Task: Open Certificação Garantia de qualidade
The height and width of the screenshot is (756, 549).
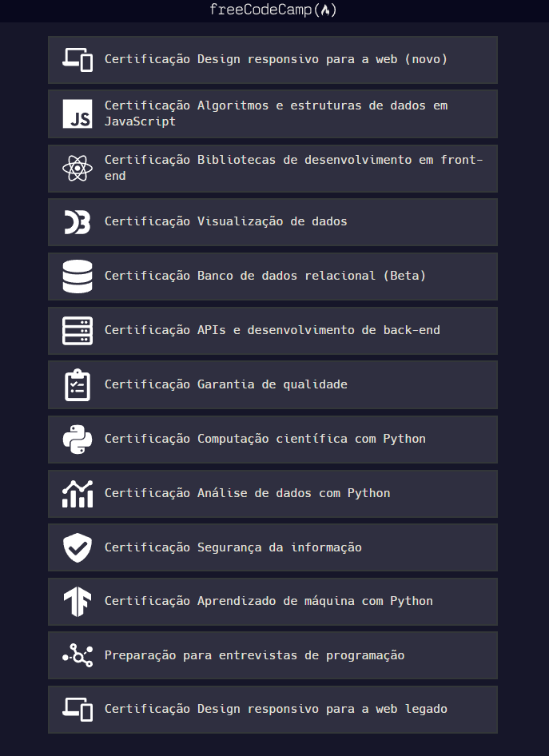Action: tap(273, 384)
